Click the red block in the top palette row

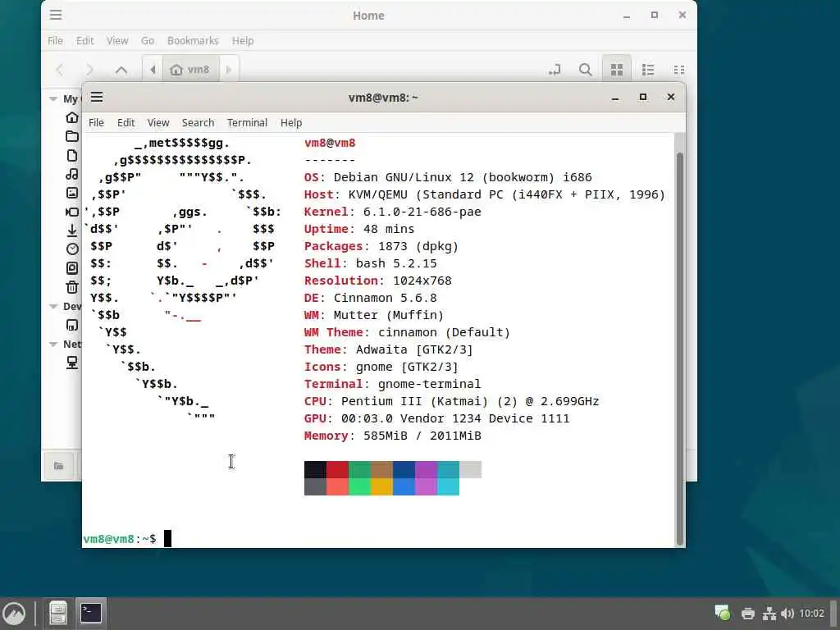tap(337, 469)
